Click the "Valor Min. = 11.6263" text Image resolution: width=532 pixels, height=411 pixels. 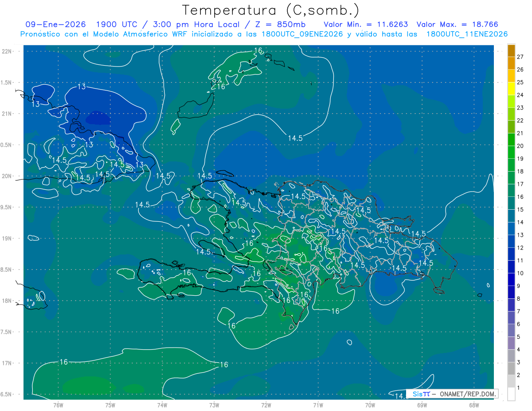point(366,24)
